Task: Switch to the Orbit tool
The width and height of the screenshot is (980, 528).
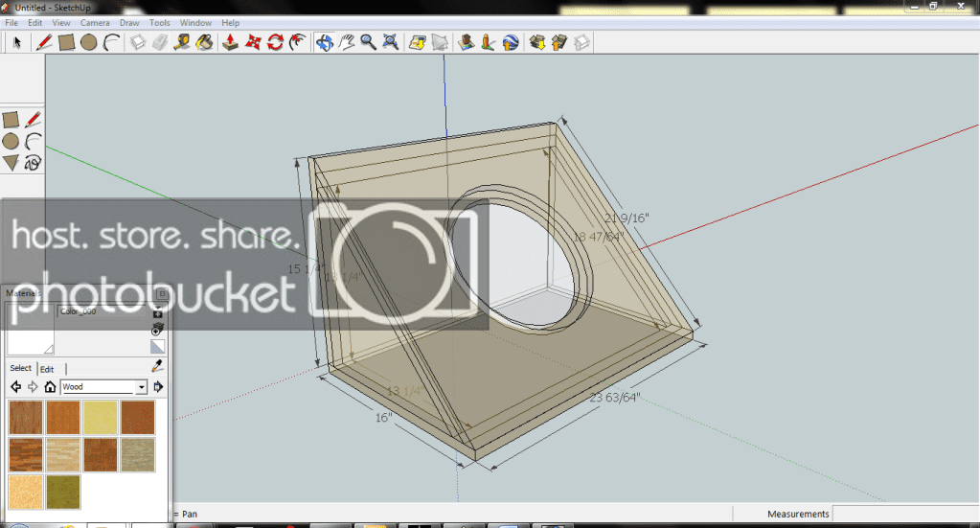Action: click(324, 42)
